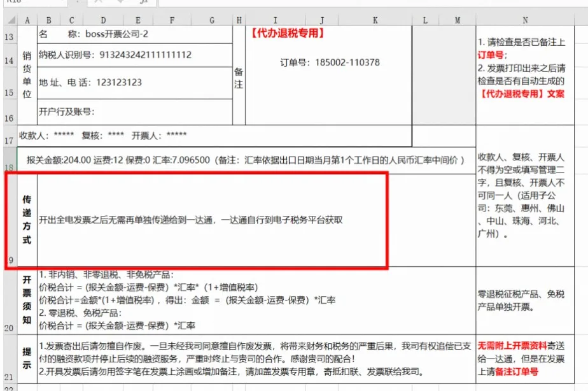Select column F header
The height and width of the screenshot is (391, 588).
pyautogui.click(x=172, y=20)
